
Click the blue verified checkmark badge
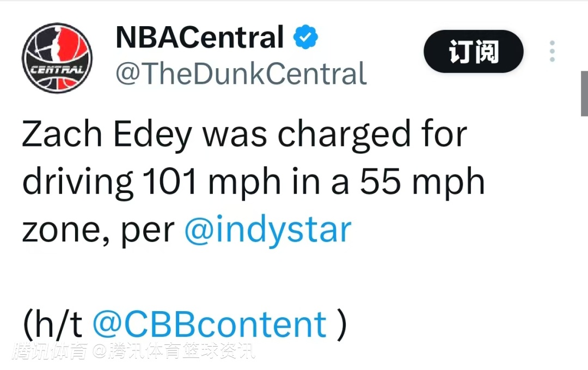pos(305,37)
